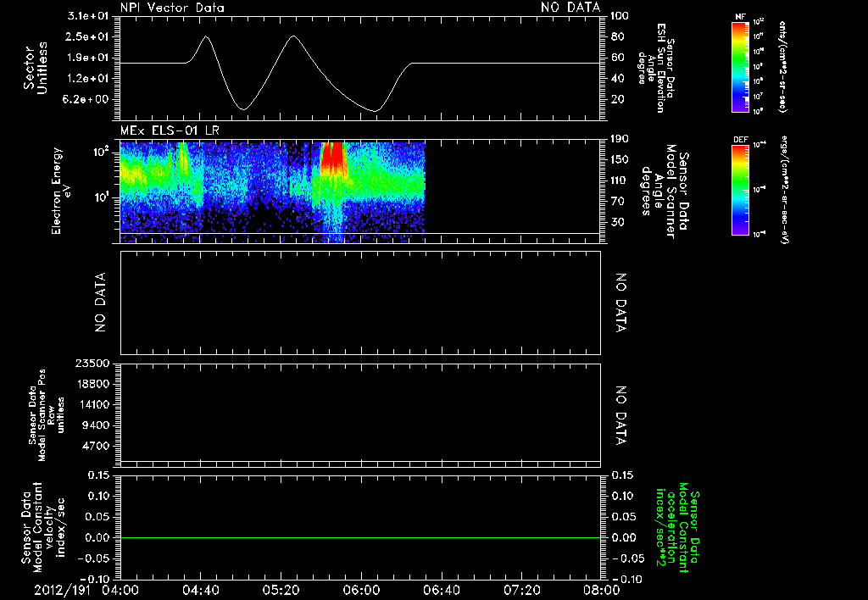Click the "08:00" time axis label
Viewport: 868px width, 600px height.
(x=602, y=590)
